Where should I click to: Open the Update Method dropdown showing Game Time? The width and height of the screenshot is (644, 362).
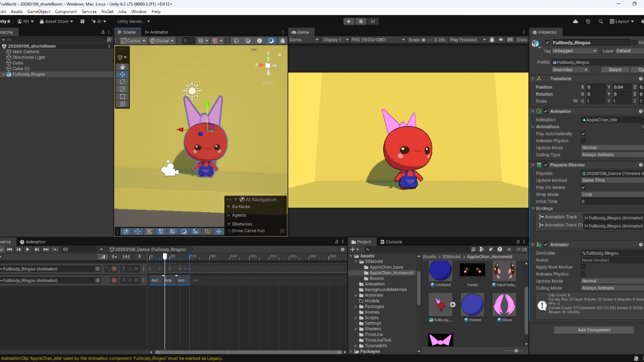tap(612, 180)
